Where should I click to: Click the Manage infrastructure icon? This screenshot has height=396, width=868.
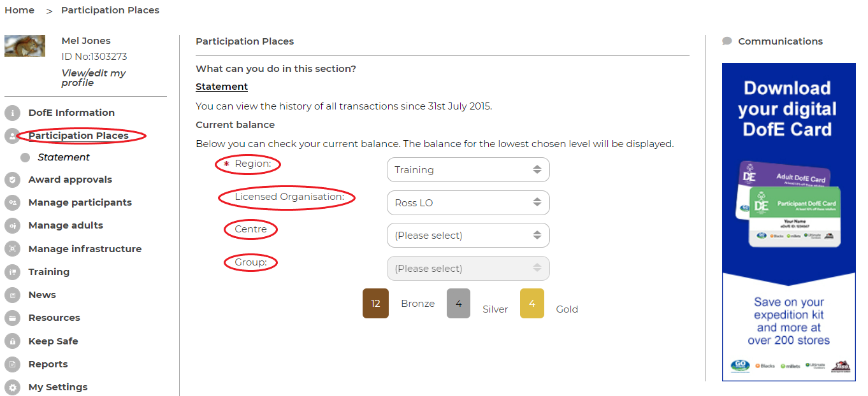point(12,249)
